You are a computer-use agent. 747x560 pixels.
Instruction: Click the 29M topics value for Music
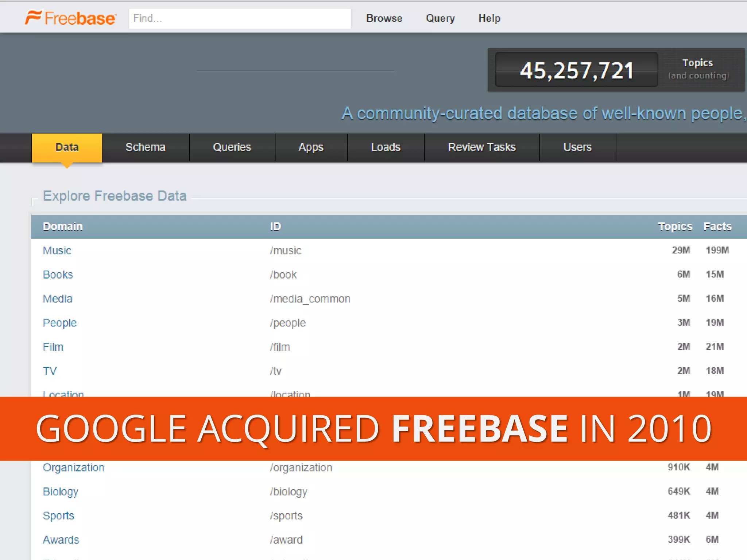click(x=681, y=250)
